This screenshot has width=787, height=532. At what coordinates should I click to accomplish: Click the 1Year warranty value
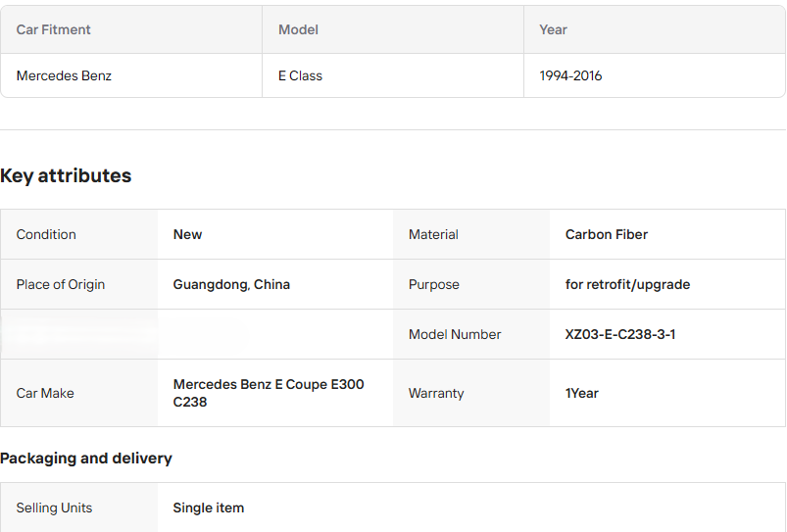click(581, 393)
